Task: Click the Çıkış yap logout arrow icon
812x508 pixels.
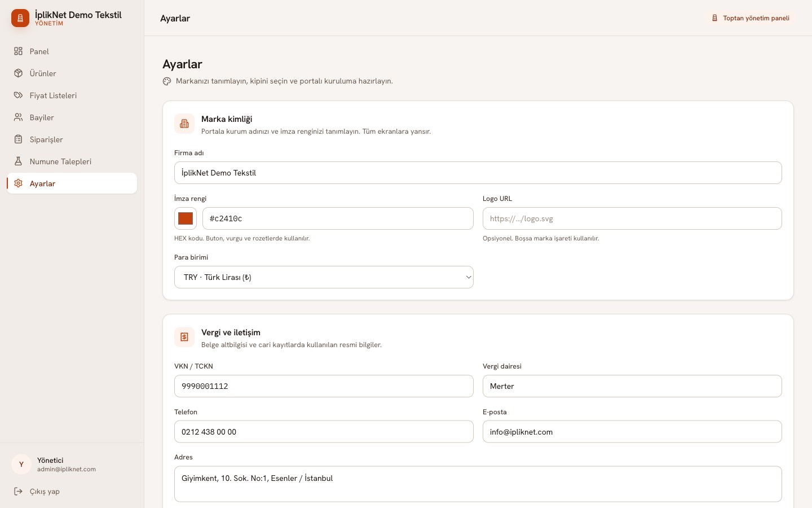Action: coord(18,491)
